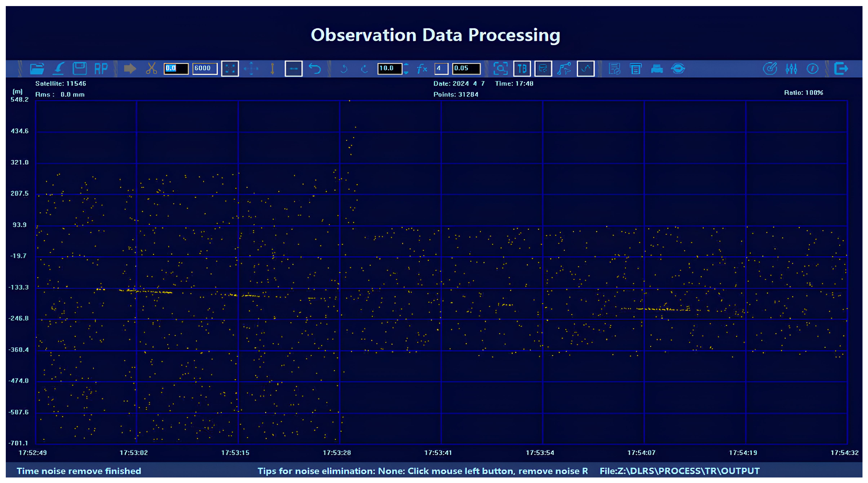
Task: Toggle the TB button in toolbar
Action: (522, 69)
